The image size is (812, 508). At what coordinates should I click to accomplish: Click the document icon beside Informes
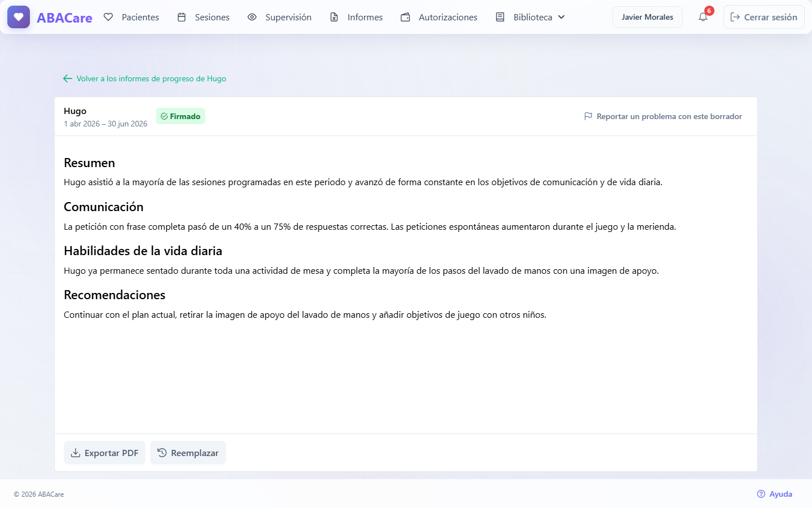coord(334,17)
